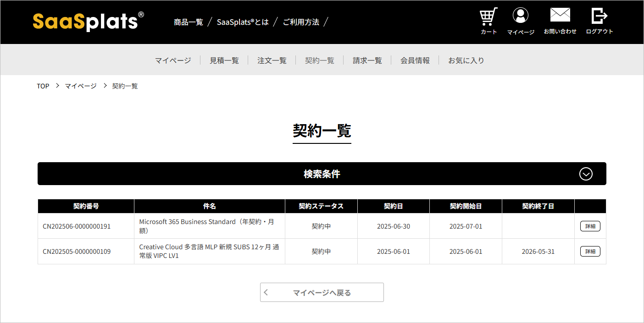The image size is (644, 323).
Task: Click the マイページへ戻る button
Action: tap(322, 292)
